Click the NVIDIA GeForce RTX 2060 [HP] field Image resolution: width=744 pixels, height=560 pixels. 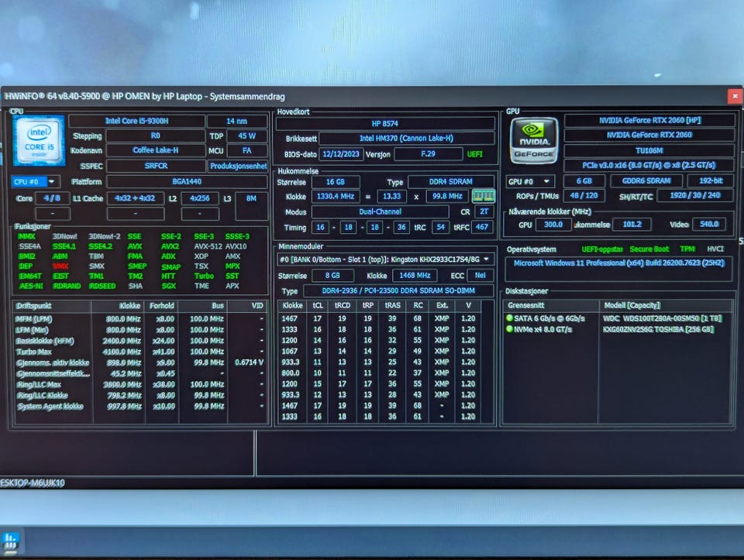pos(649,120)
